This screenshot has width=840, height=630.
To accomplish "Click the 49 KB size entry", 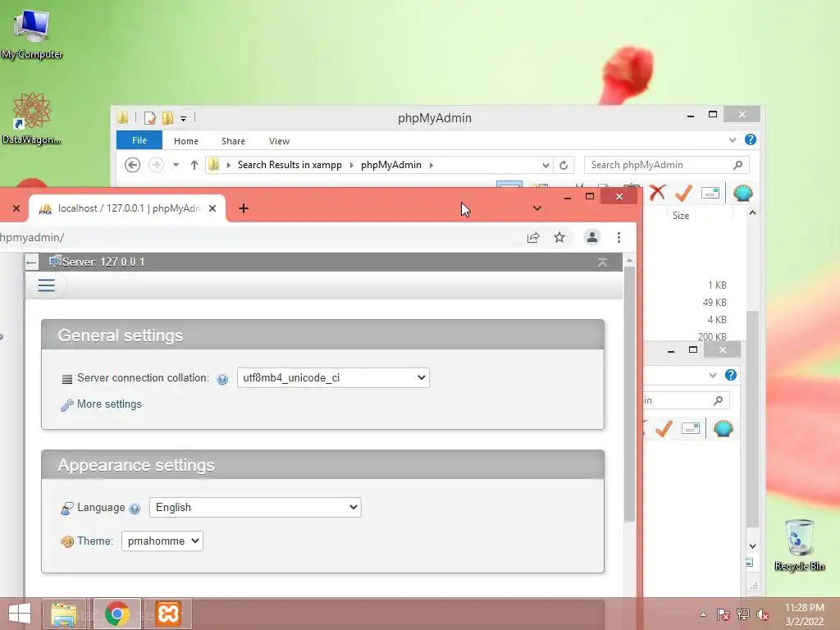I will pos(714,302).
